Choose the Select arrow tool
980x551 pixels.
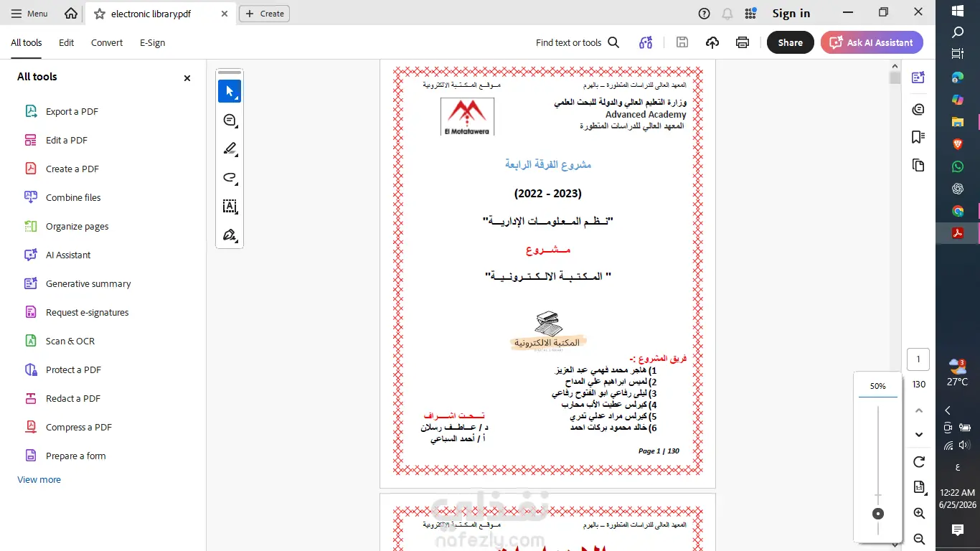click(230, 91)
